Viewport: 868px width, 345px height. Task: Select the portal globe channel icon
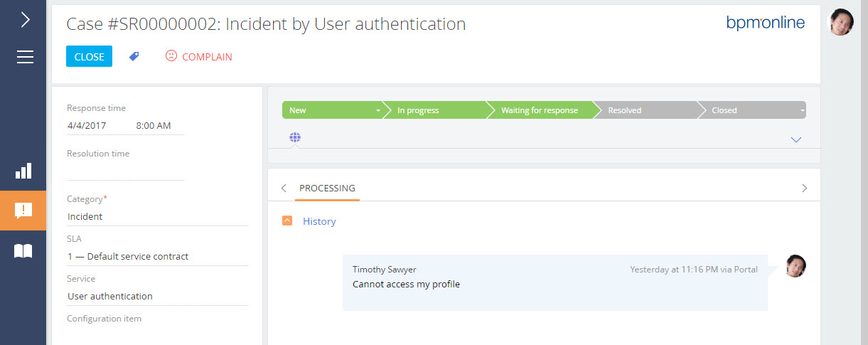(295, 137)
